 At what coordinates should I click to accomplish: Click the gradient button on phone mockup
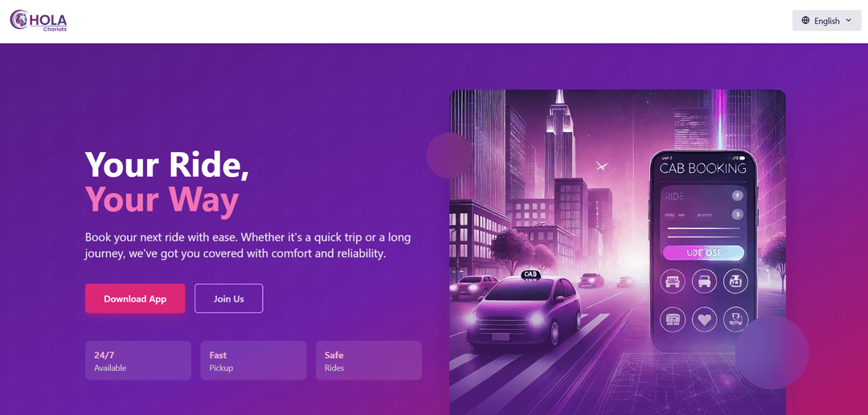pos(703,253)
